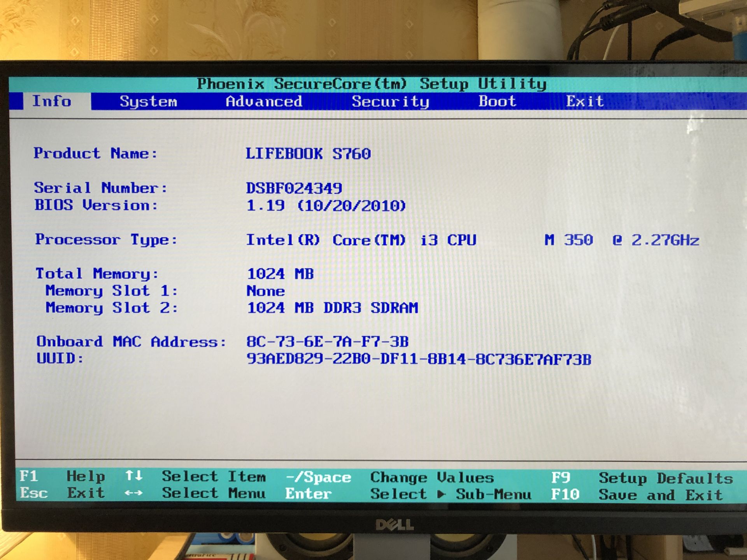The width and height of the screenshot is (747, 560).
Task: Click the Intel Core i3 CPU text
Action: tap(361, 240)
